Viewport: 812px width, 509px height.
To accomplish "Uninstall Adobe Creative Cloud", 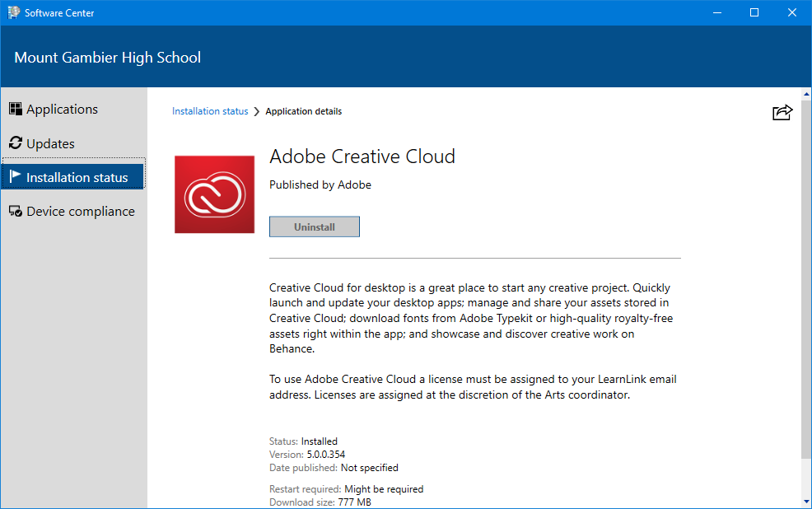I will tap(315, 226).
